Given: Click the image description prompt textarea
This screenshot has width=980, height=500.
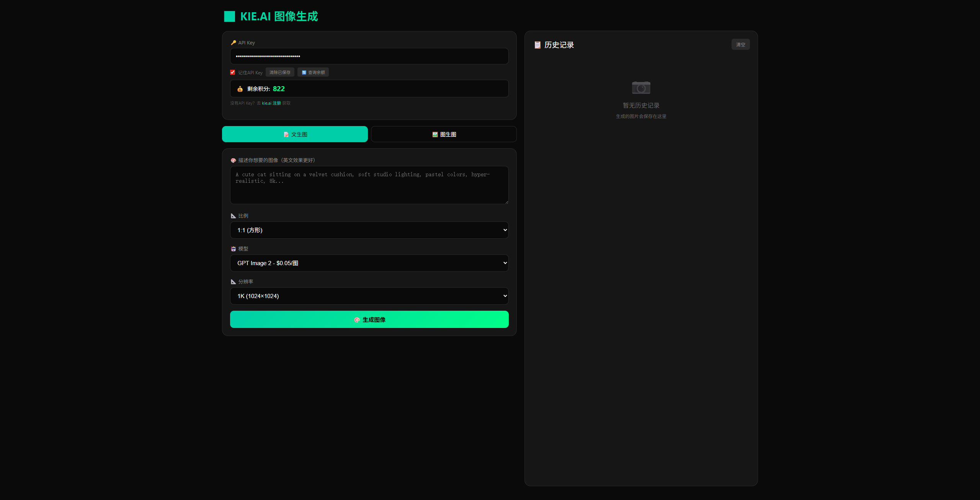Looking at the screenshot, I should point(369,185).
